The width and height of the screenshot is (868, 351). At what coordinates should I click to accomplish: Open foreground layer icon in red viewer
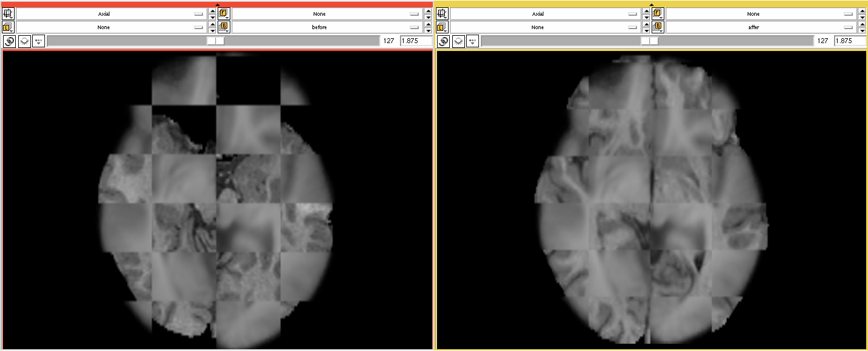[224, 13]
